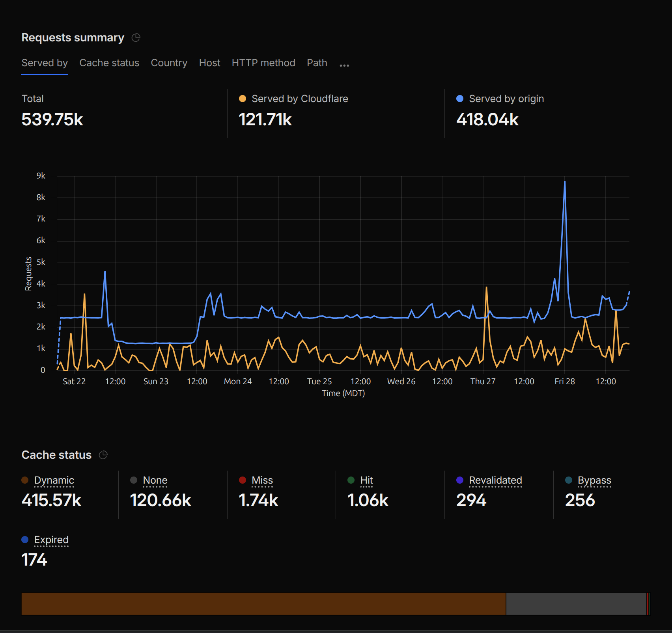Click the Total requests value 539.75k
Viewport: 672px width, 633px height.
[52, 119]
